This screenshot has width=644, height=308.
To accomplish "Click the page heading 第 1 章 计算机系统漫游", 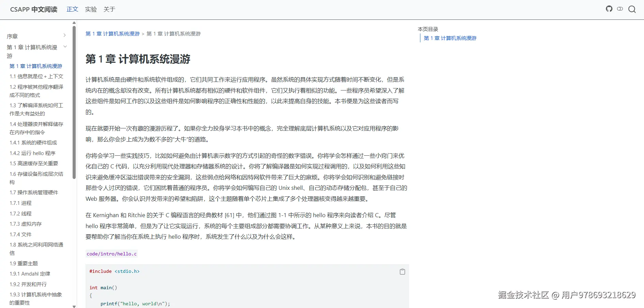I will (138, 59).
